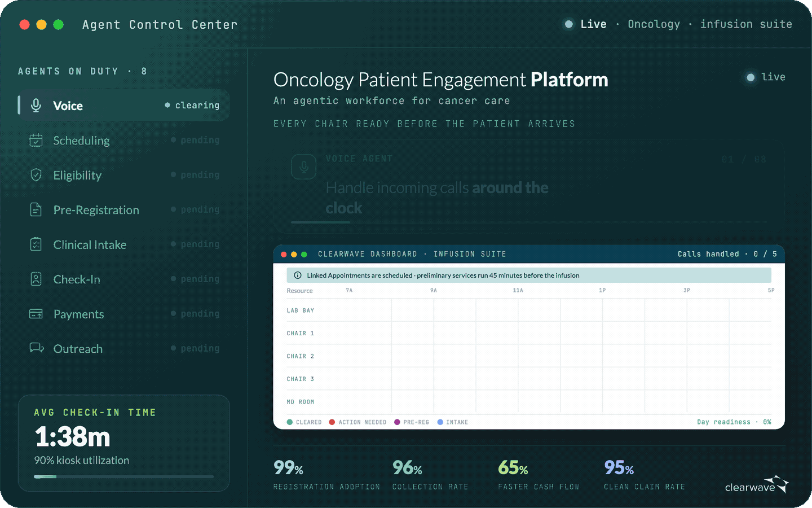
Task: Click the green Cleared legend dot
Action: pyautogui.click(x=290, y=422)
